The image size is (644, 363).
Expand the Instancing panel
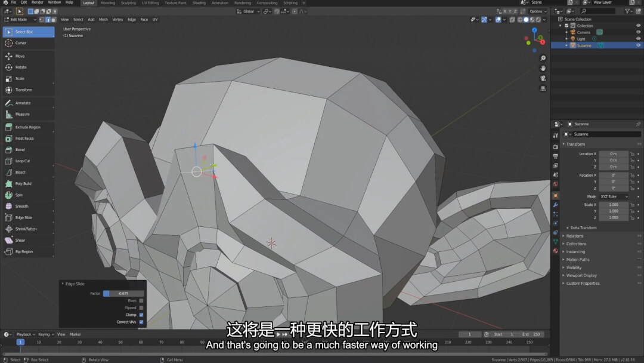(x=575, y=251)
